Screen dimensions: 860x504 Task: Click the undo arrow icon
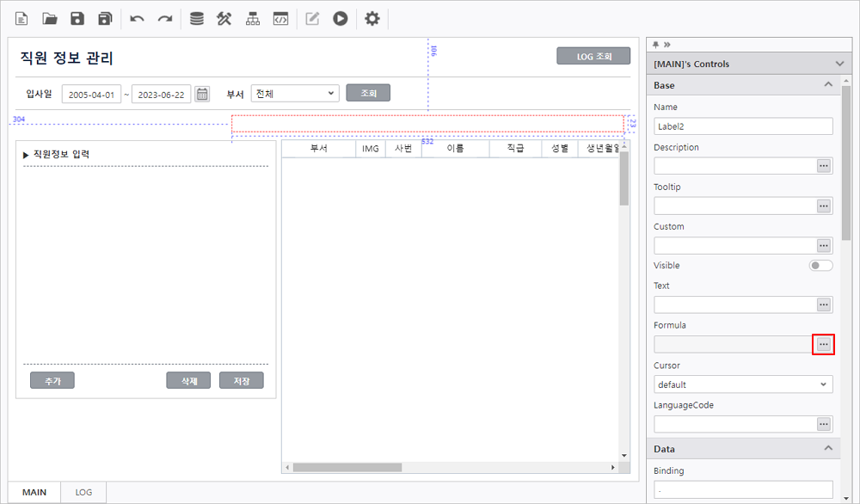click(x=137, y=18)
